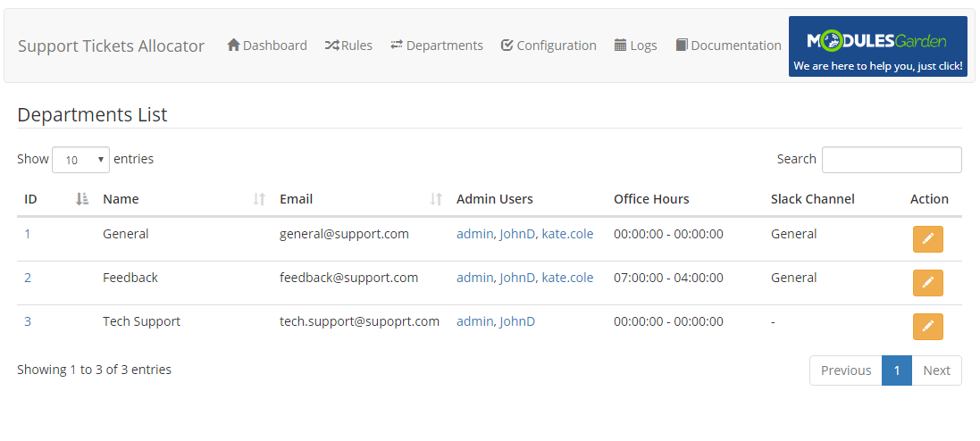This screenshot has height=441, width=980.
Task: Focus the Search input field
Action: coord(892,159)
